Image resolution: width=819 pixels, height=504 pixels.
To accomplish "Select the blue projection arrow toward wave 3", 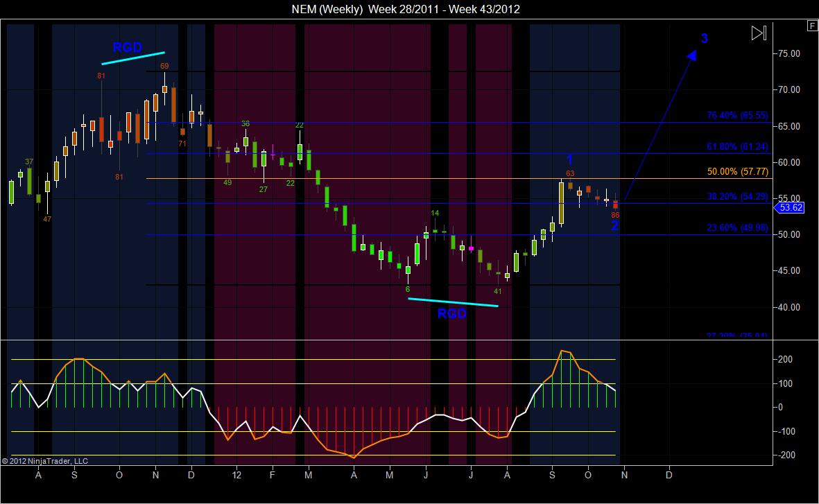I will pos(660,125).
